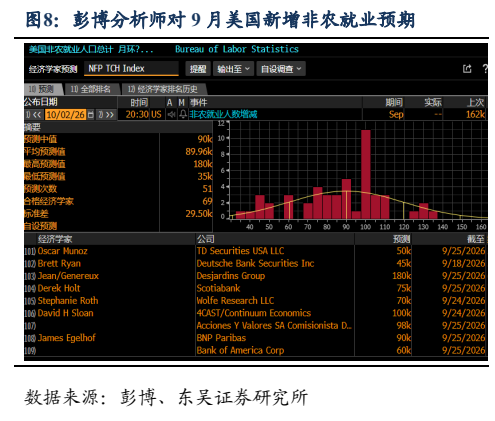
Task: Switch to the 全部排名 tab
Action: [x=91, y=89]
